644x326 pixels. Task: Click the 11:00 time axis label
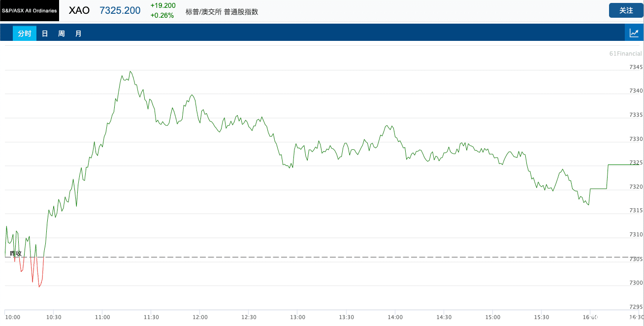coord(102,317)
